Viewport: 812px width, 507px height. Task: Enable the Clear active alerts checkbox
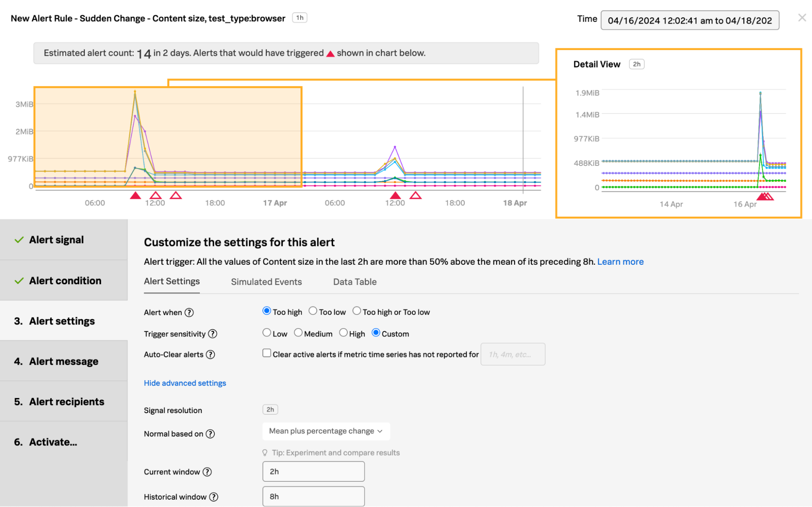coord(266,353)
